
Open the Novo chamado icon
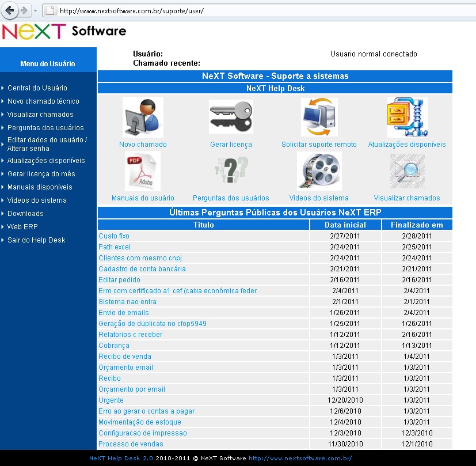point(142,117)
